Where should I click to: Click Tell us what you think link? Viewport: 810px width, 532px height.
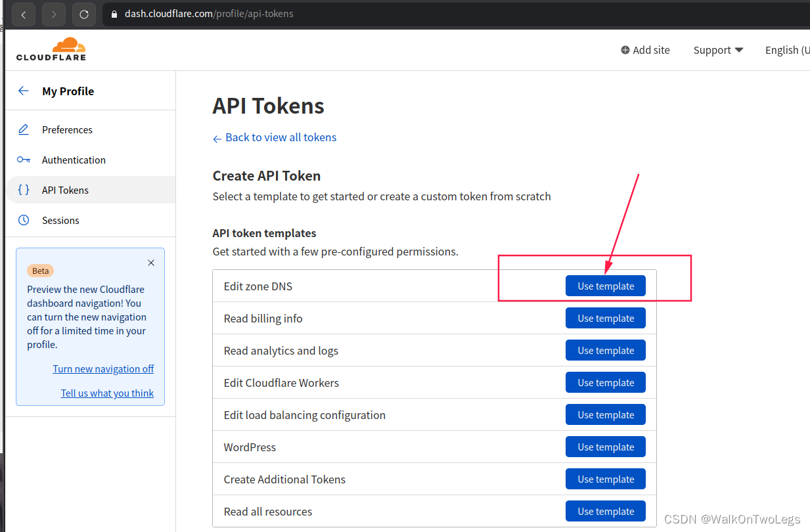click(x=107, y=393)
